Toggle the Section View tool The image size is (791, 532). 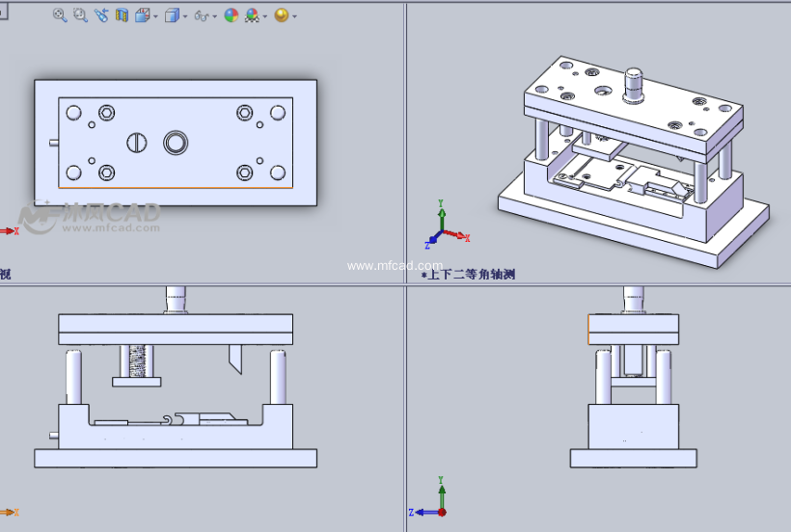[x=122, y=15]
